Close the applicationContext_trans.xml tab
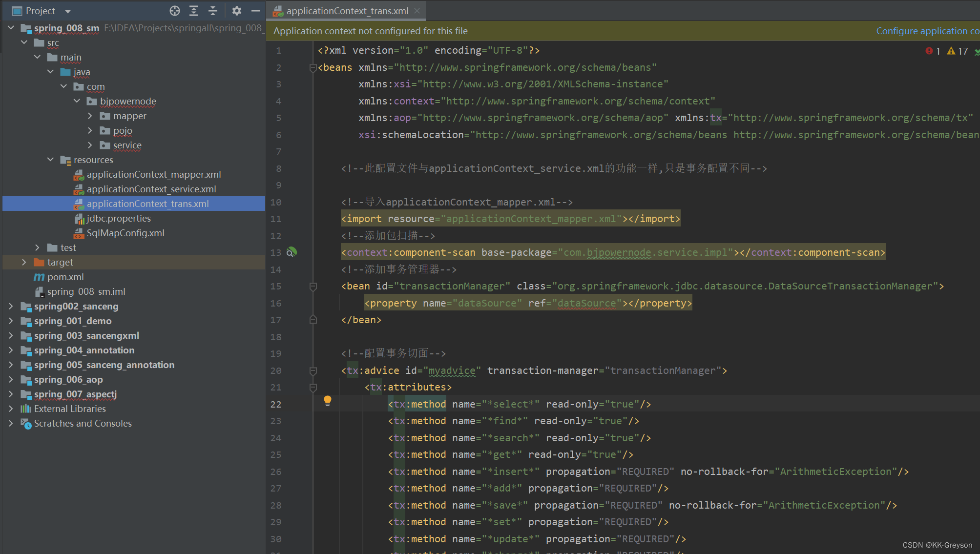 [x=417, y=11]
